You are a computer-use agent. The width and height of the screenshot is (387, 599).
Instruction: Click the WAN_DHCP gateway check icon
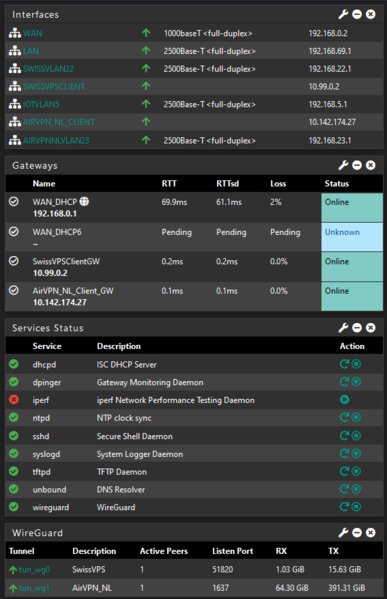click(x=14, y=201)
